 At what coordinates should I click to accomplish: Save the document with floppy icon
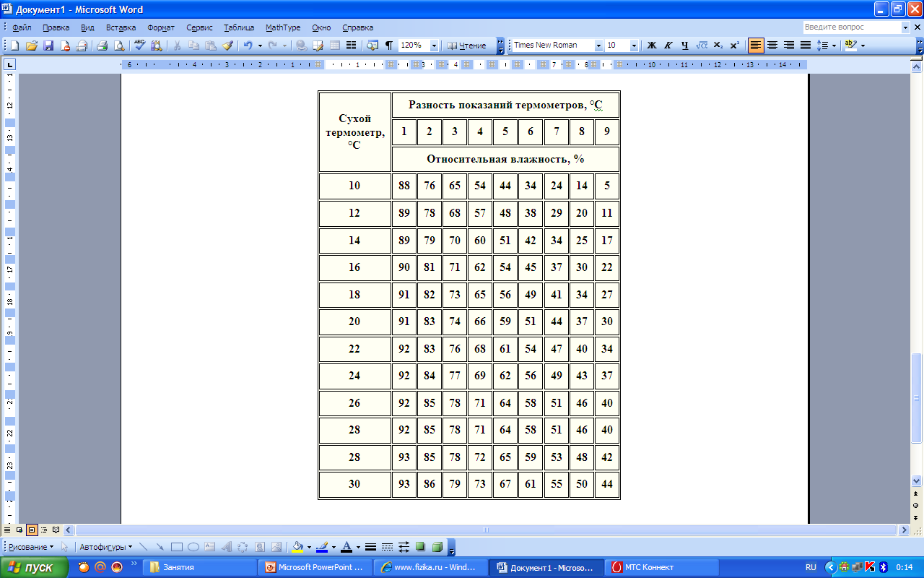[48, 46]
